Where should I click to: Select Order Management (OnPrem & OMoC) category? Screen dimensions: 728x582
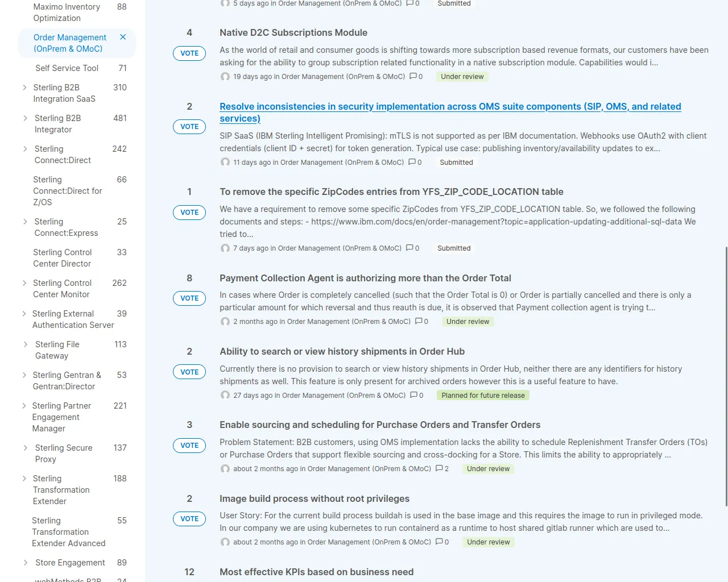[70, 43]
